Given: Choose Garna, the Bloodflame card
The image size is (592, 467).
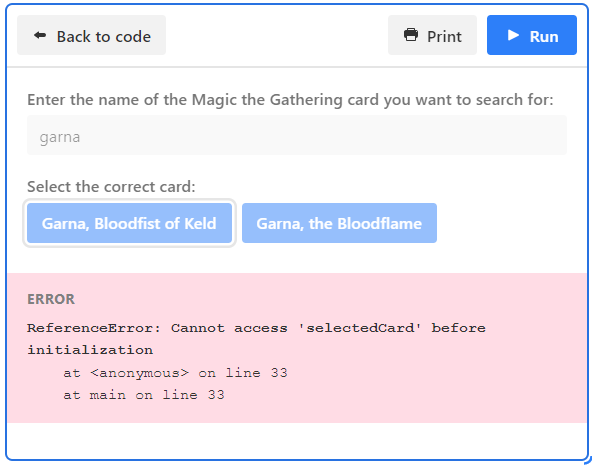Looking at the screenshot, I should pos(339,223).
